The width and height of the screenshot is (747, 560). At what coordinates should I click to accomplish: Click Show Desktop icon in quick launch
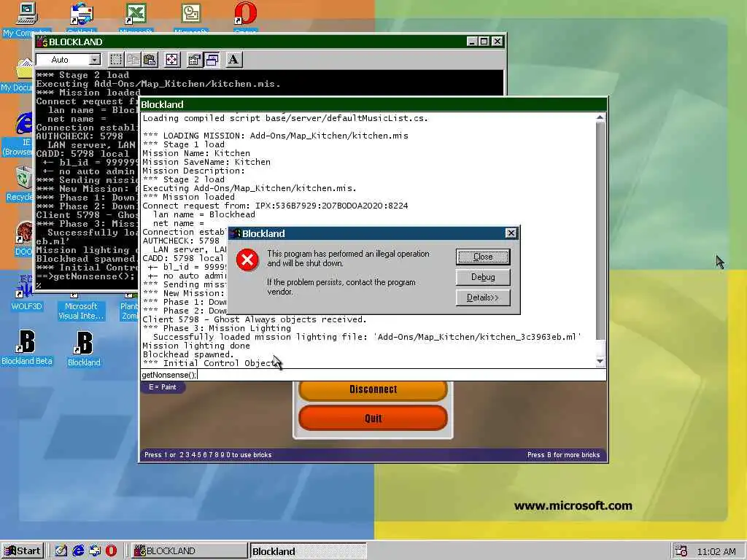pyautogui.click(x=61, y=551)
